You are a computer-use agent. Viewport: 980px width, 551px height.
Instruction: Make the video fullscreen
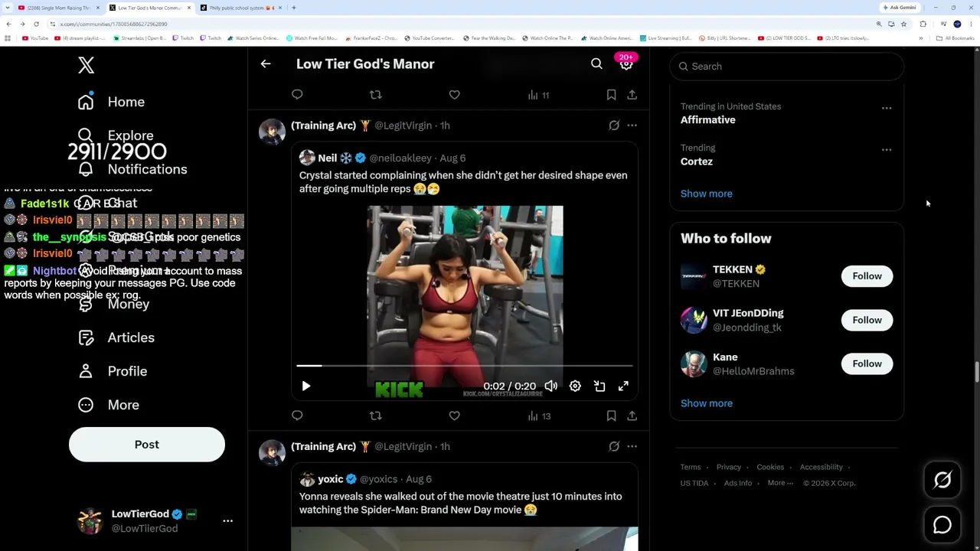tap(623, 386)
